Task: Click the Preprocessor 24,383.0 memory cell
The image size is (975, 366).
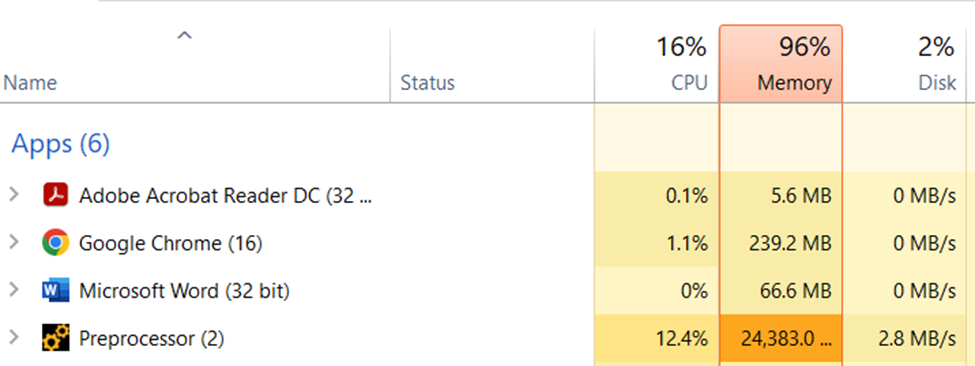Action: [781, 339]
